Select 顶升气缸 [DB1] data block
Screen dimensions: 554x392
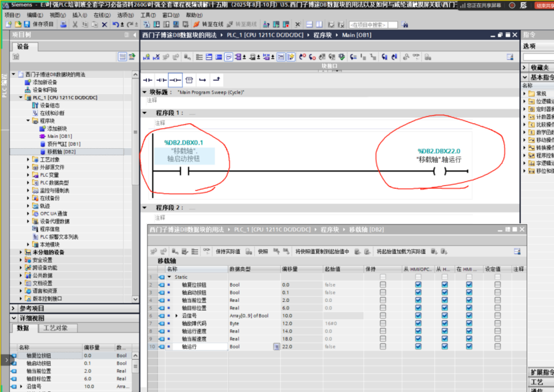(63, 144)
